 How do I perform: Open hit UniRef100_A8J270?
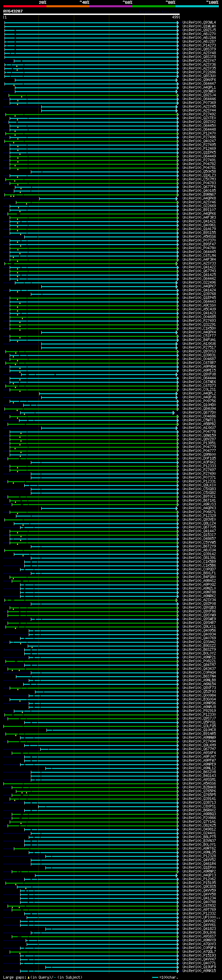point(199,34)
